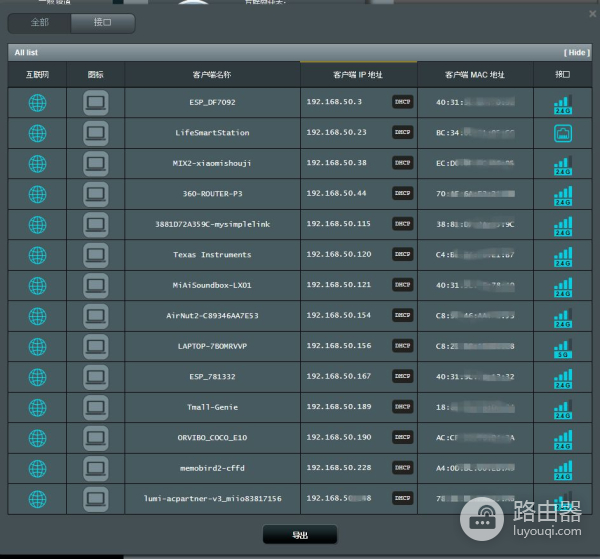Click the device icon for MiAiSoundbox-LX01
The width and height of the screenshot is (600, 559).
pyautogui.click(x=95, y=285)
